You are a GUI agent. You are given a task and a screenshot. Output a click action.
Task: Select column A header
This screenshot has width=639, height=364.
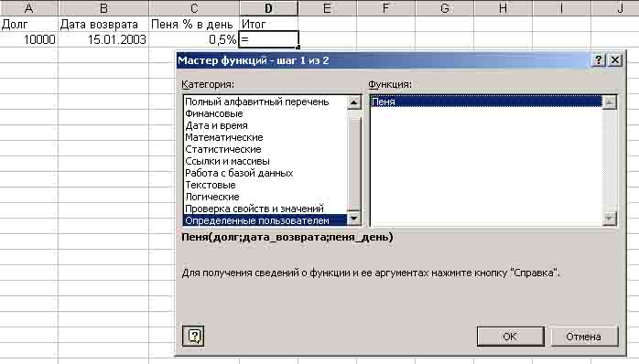28,7
